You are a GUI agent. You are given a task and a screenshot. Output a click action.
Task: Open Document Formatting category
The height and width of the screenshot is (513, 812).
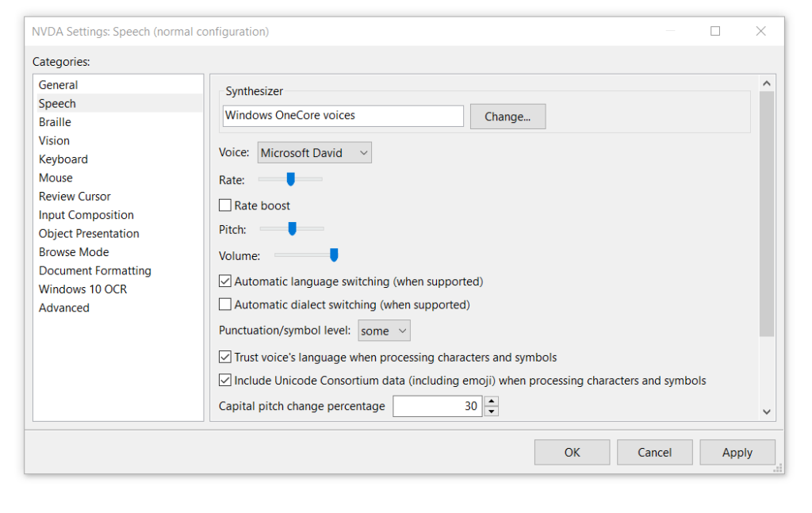pos(119,270)
